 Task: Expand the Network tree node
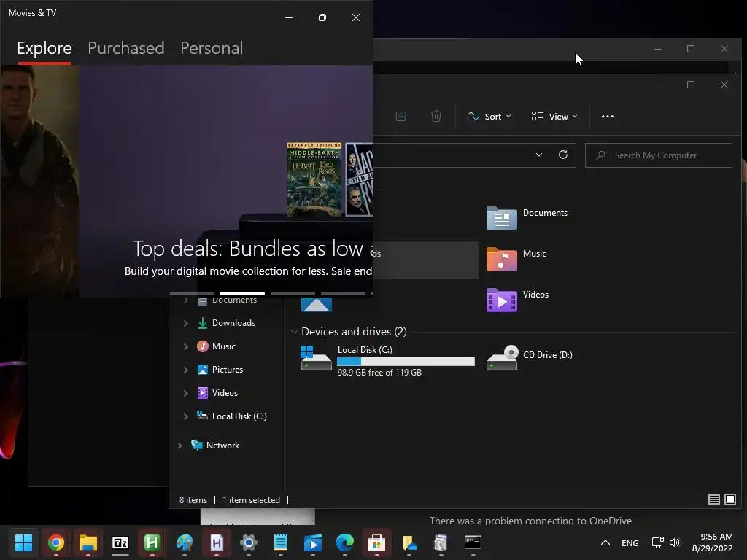pos(180,446)
